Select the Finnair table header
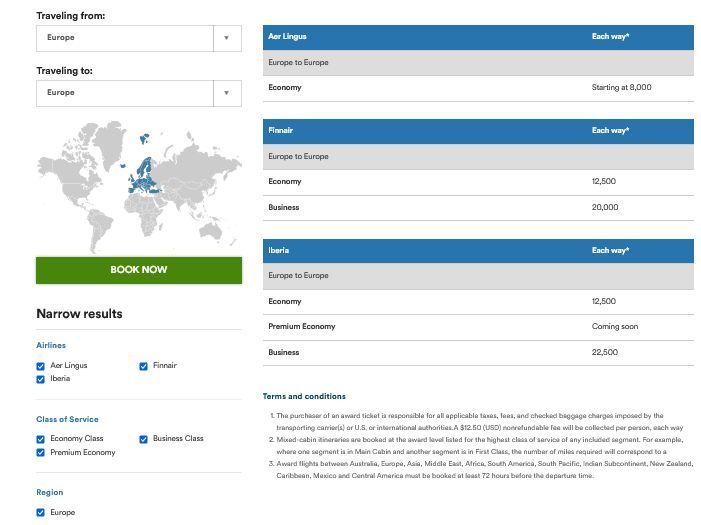This screenshot has width=701, height=525. (x=478, y=131)
